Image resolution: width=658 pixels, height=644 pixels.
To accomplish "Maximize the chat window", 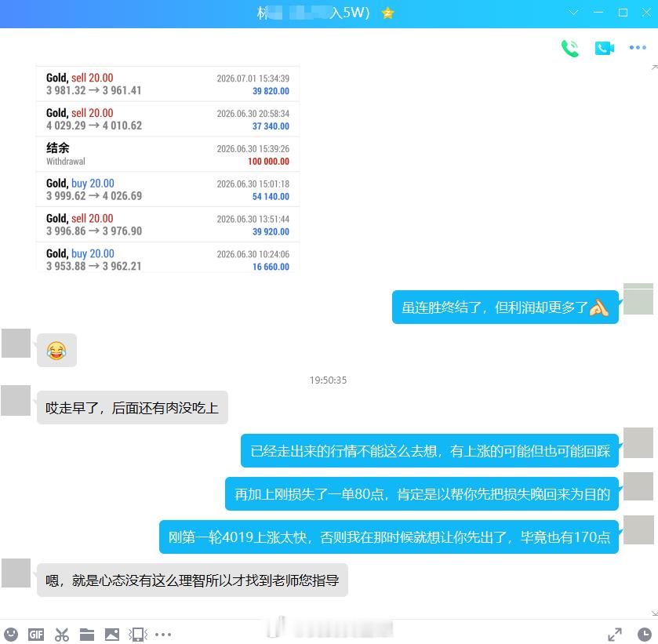I will tap(623, 13).
